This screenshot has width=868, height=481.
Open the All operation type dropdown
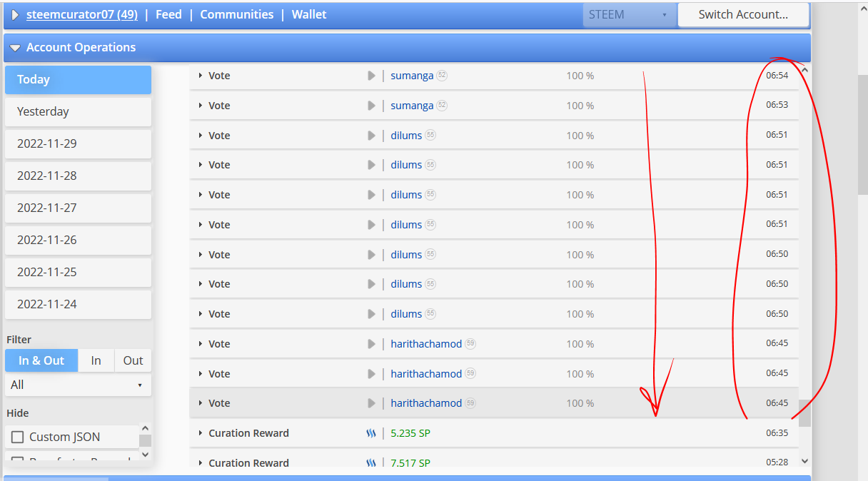click(x=78, y=385)
